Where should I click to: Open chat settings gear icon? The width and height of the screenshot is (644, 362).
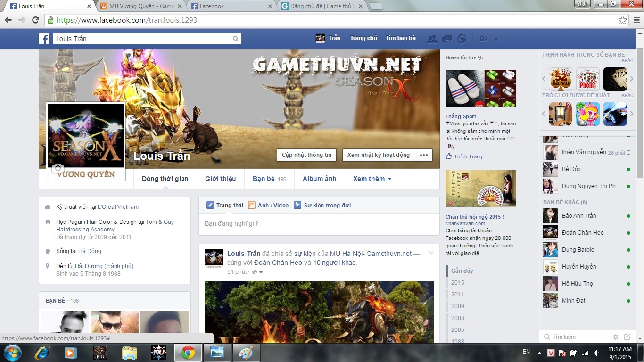click(x=615, y=337)
